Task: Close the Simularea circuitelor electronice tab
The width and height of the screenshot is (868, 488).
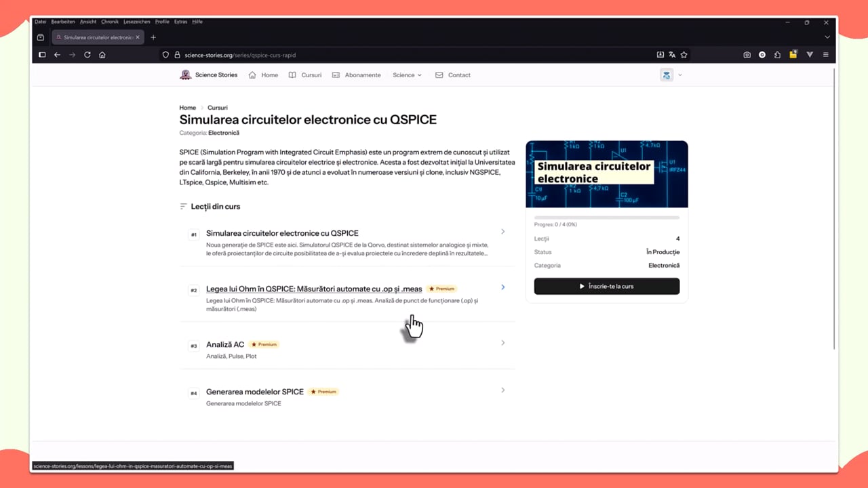Action: 138,37
